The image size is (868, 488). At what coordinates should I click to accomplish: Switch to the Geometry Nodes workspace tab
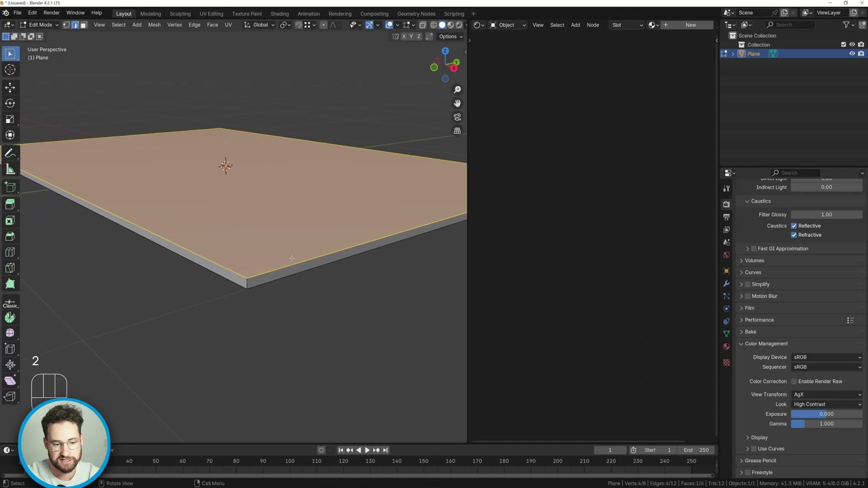point(416,14)
